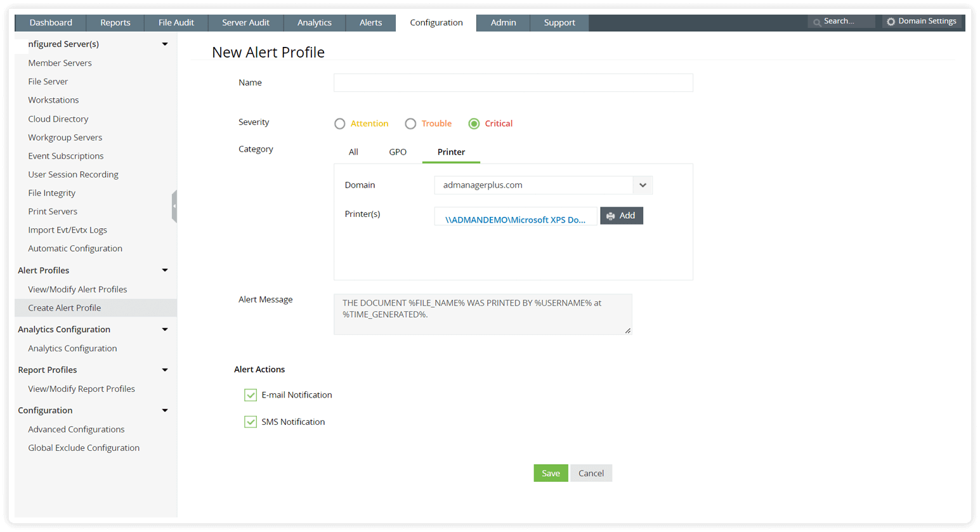Switch to the GPO category tab
980x532 pixels.
click(x=398, y=152)
